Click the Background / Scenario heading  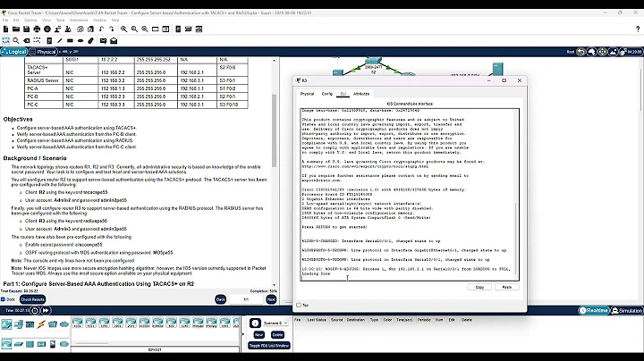[x=35, y=158]
